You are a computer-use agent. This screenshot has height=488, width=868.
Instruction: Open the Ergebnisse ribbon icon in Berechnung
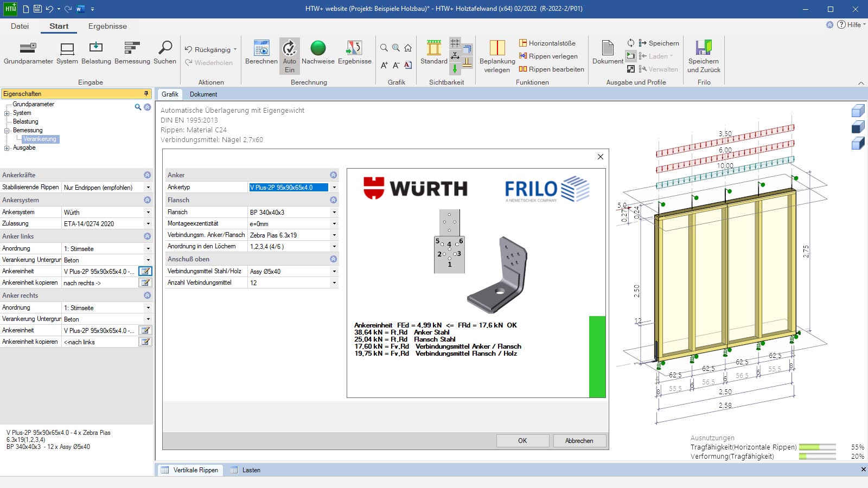(x=355, y=53)
